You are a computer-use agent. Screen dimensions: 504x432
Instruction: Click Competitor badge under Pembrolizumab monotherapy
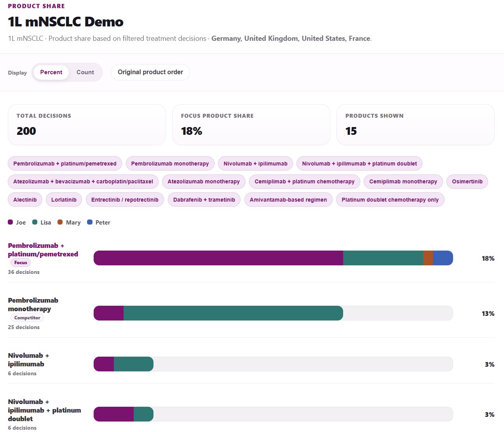pos(27,318)
